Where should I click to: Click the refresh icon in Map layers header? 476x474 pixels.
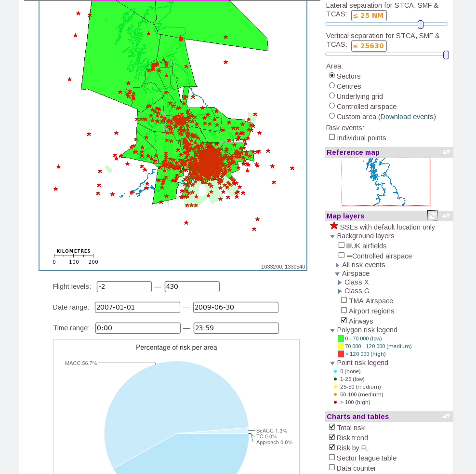[x=432, y=216]
